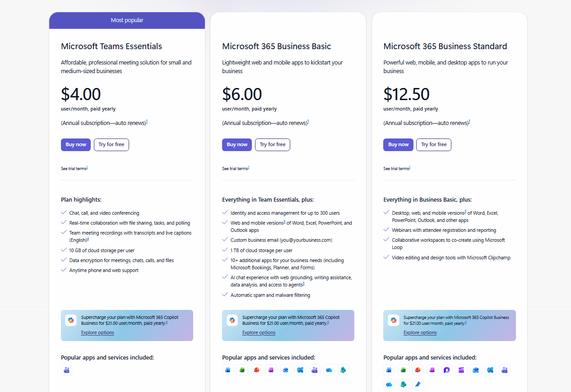The height and width of the screenshot is (392, 571).
Task: Start free trial of Microsoft 365 Business Basic
Action: 273,145
